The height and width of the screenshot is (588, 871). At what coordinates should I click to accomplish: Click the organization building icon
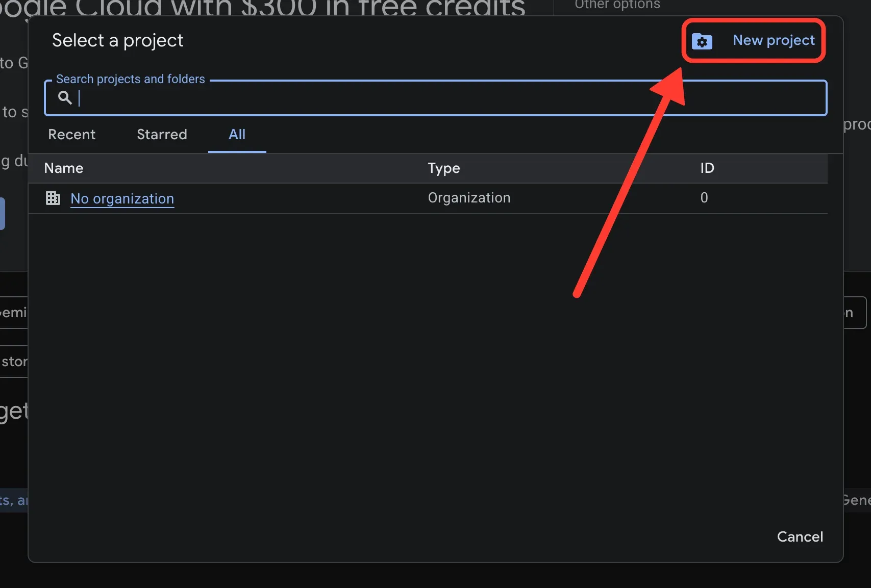pos(53,198)
